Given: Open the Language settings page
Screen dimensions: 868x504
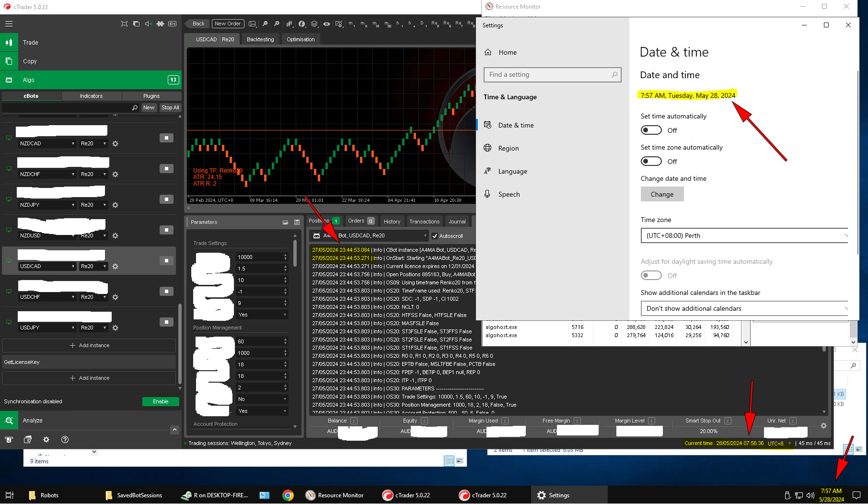Looking at the screenshot, I should [512, 171].
